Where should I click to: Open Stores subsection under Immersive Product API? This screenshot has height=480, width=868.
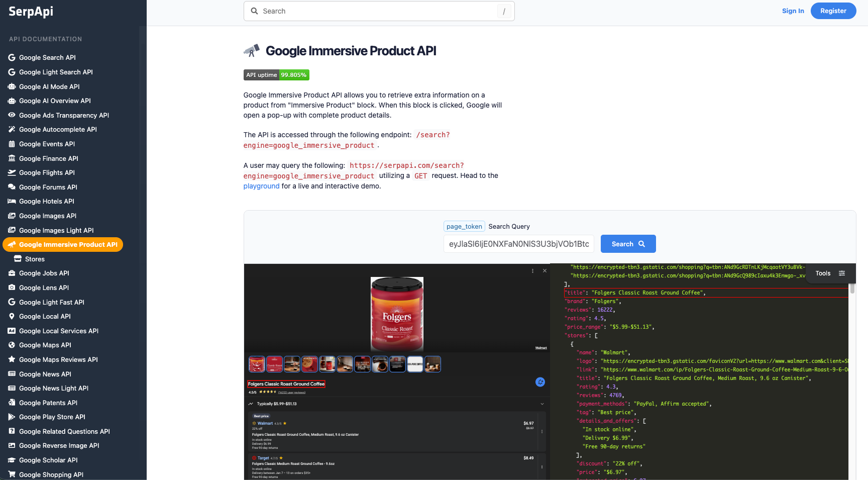35,259
